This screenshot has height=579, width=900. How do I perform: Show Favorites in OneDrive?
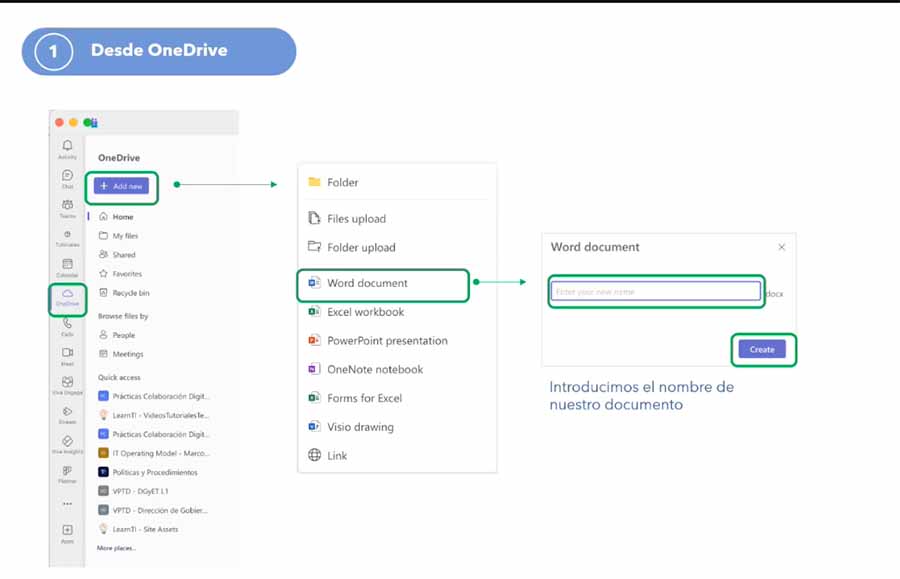[x=121, y=274]
